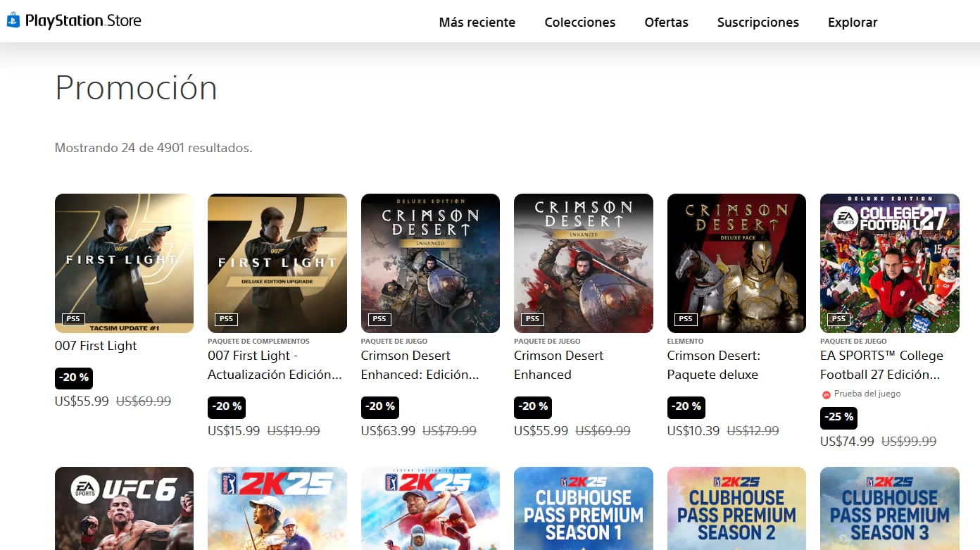
Task: Open Crimson Desert Deluxe Pack cover
Action: pyautogui.click(x=736, y=263)
